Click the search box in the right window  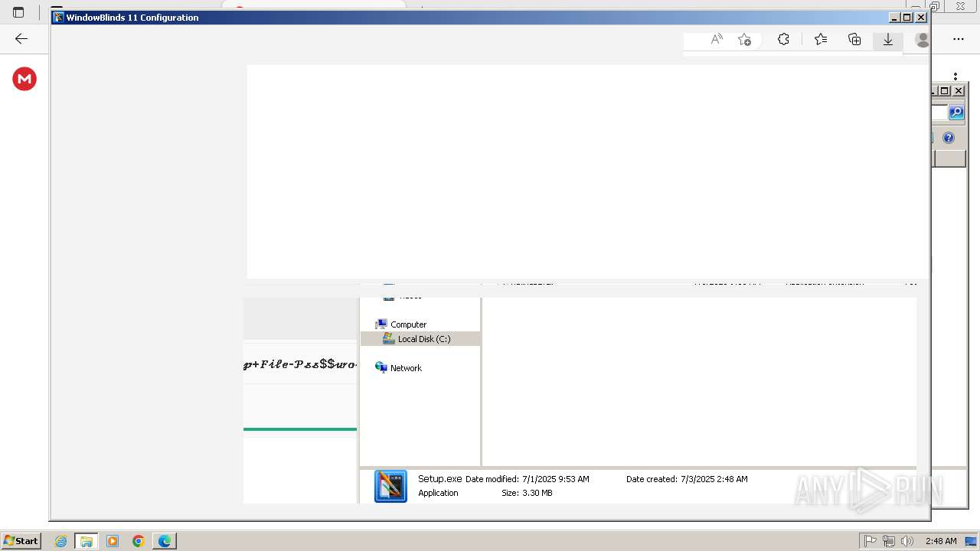coord(939,113)
